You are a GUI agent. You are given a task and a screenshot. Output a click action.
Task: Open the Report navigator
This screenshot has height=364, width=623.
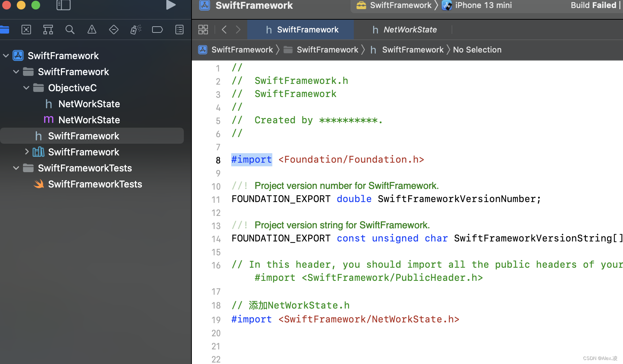click(x=179, y=30)
